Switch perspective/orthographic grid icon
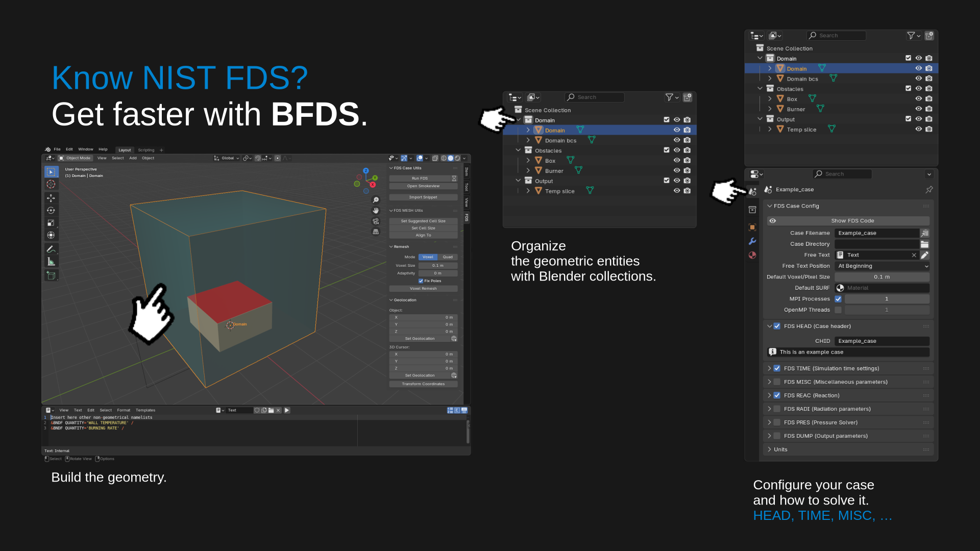Viewport: 980px width, 551px height. (376, 232)
